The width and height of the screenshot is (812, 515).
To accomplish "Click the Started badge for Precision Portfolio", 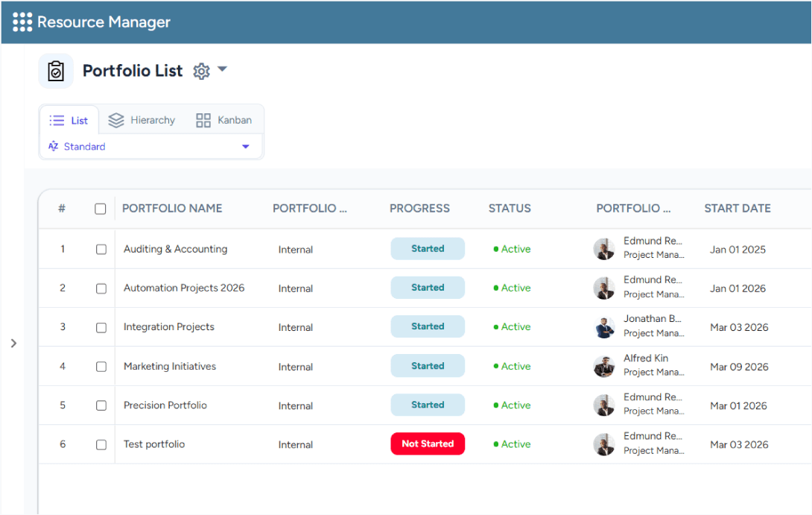I will pyautogui.click(x=428, y=405).
